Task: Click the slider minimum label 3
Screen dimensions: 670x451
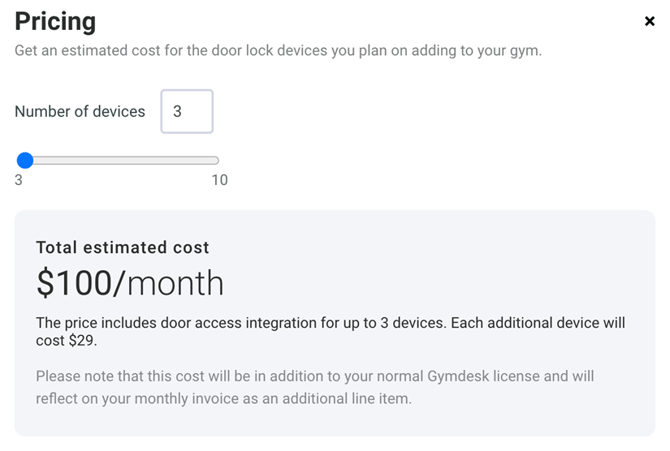Action: [19, 180]
